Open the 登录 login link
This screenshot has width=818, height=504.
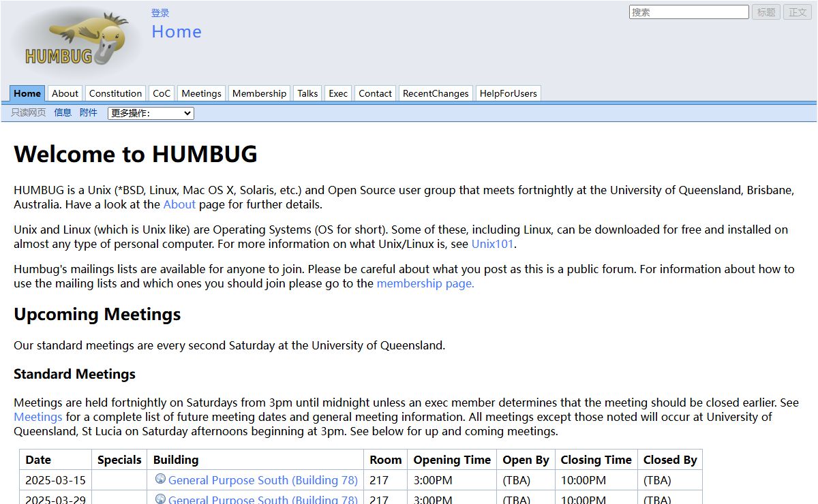pos(160,13)
